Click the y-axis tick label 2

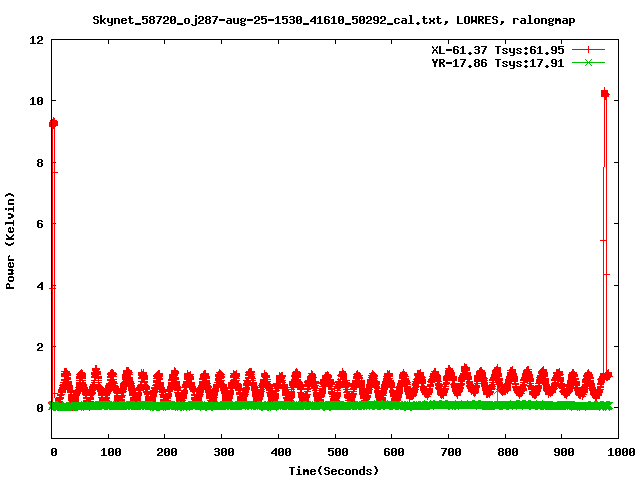point(40,347)
